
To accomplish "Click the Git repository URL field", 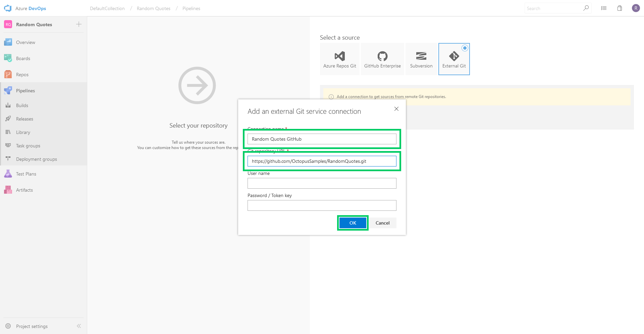I will pos(322,161).
